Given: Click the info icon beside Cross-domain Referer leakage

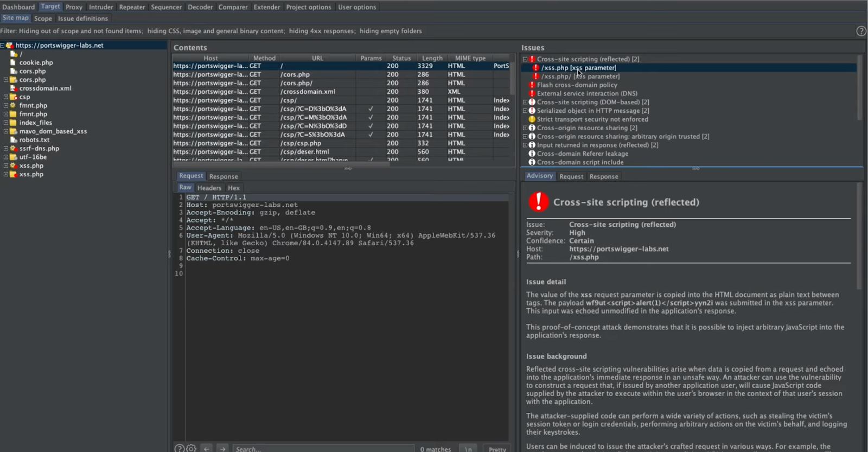Looking at the screenshot, I should click(x=532, y=154).
